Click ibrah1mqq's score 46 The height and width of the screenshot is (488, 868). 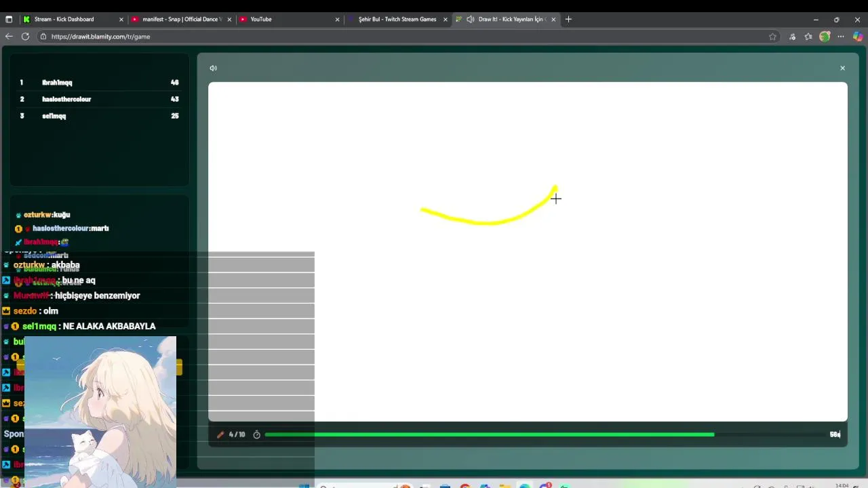click(175, 83)
